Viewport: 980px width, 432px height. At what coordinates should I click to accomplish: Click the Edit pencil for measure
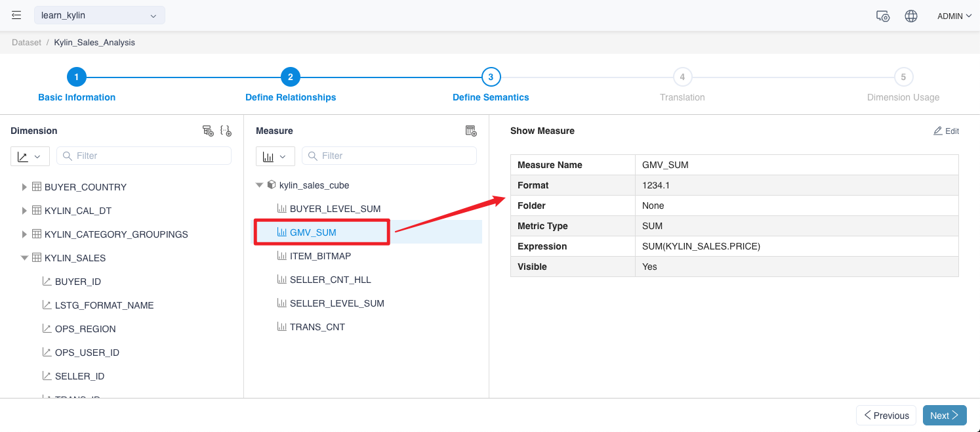coord(946,131)
